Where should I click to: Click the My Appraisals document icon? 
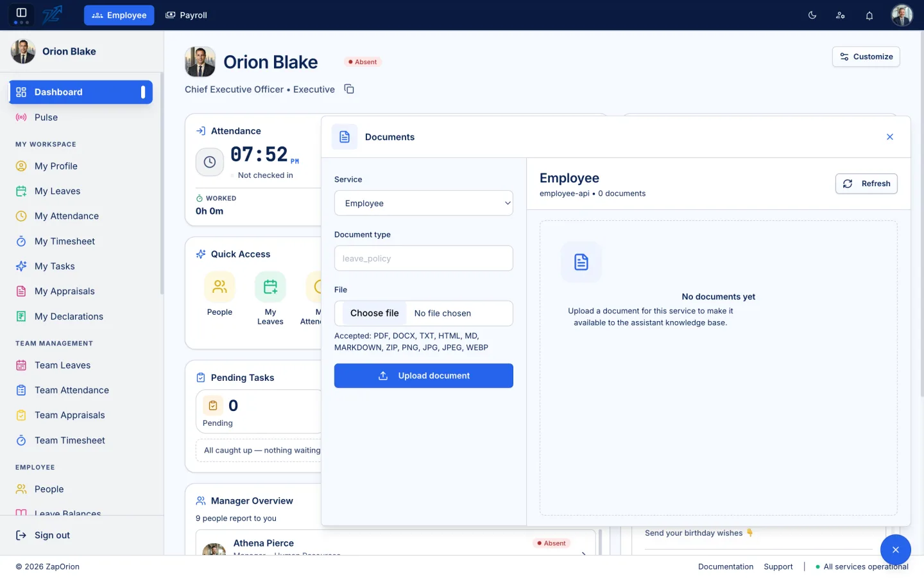[21, 291]
